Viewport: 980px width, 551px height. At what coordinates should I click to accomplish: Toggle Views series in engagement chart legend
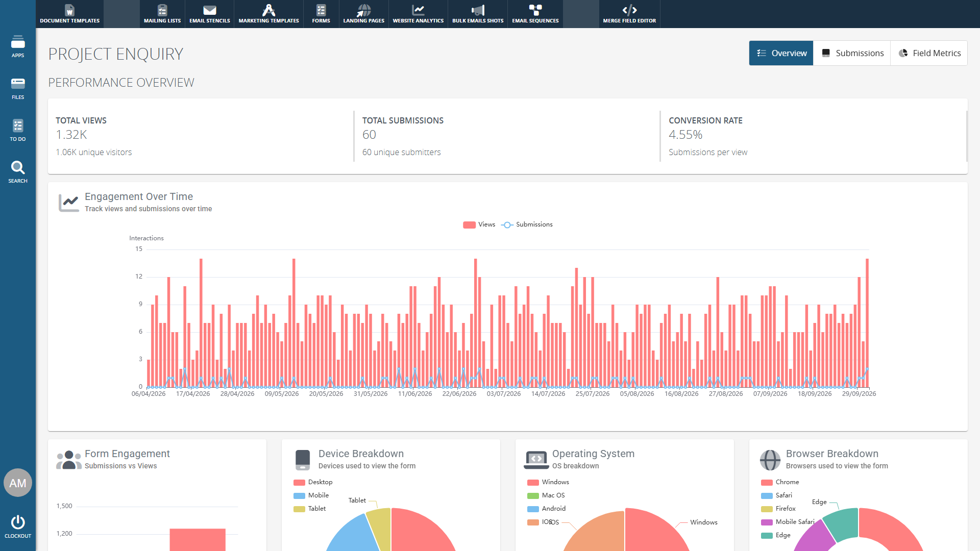(479, 224)
